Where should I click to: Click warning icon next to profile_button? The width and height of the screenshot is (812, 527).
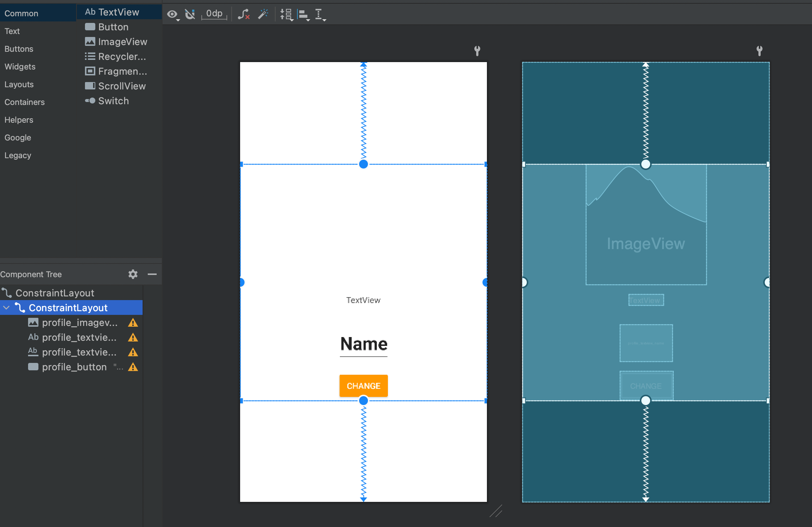[133, 367]
